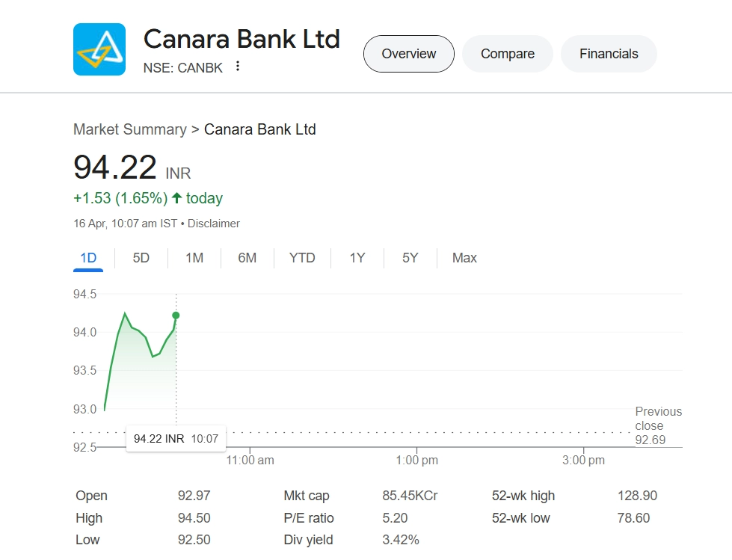Click the Market Summary breadcrumb link
The height and width of the screenshot is (560, 732).
pos(129,129)
